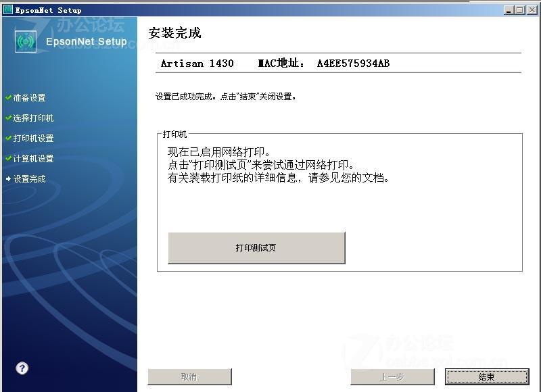Image resolution: width=541 pixels, height=392 pixels.
Task: Click the MAC address value A4EE575934AB
Action: click(x=353, y=64)
